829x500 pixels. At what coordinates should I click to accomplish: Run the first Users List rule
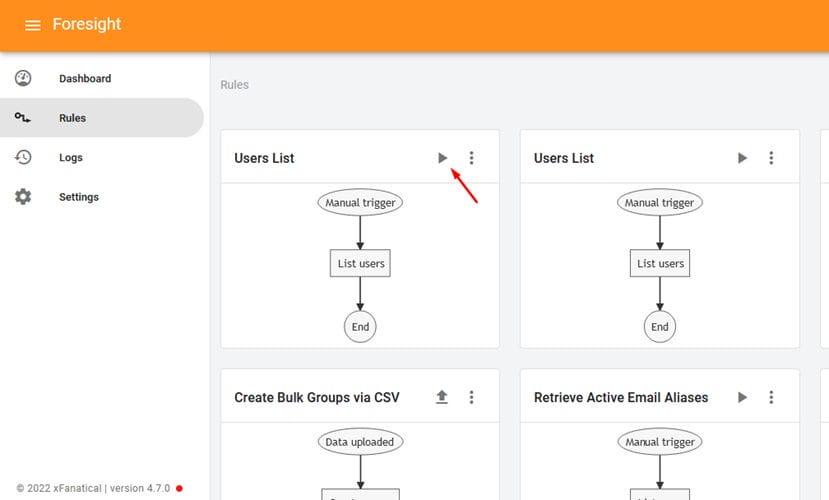click(443, 158)
